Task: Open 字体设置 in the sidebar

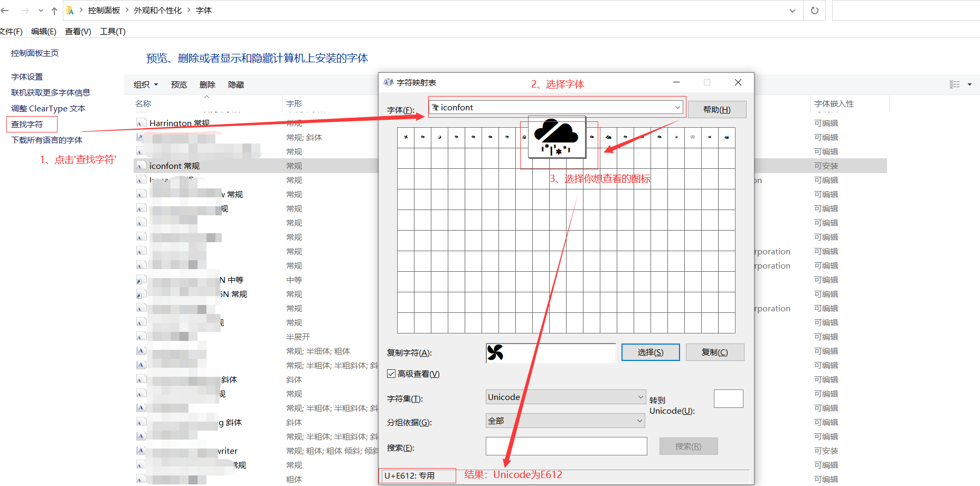Action: pyautogui.click(x=27, y=77)
